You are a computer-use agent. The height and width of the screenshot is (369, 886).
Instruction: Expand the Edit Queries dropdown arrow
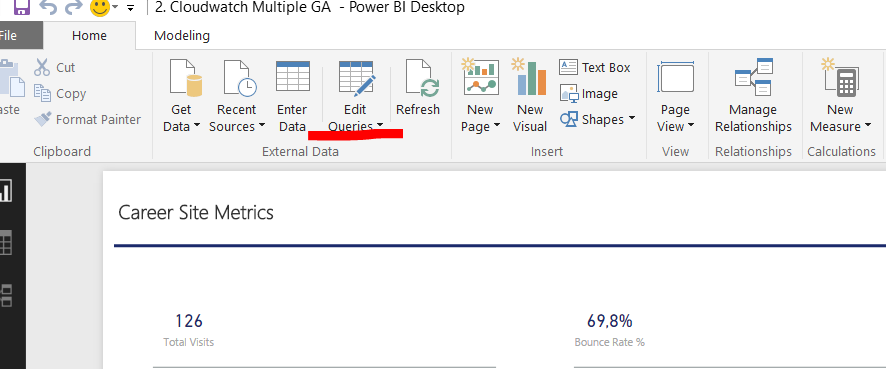380,125
